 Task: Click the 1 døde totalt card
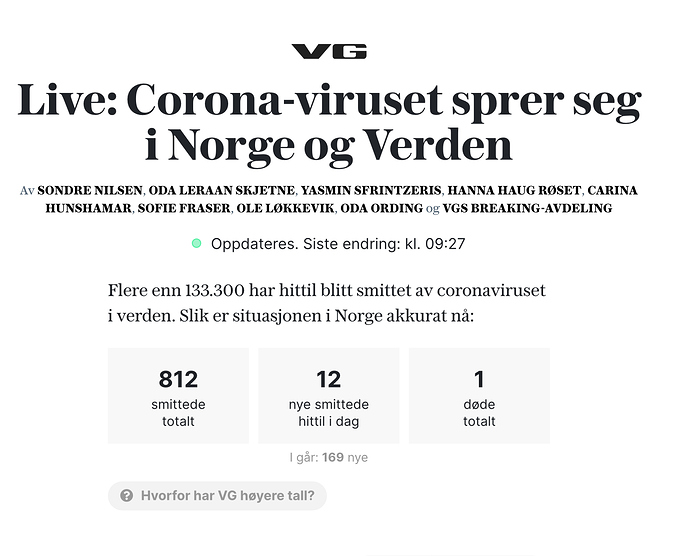tap(479, 396)
